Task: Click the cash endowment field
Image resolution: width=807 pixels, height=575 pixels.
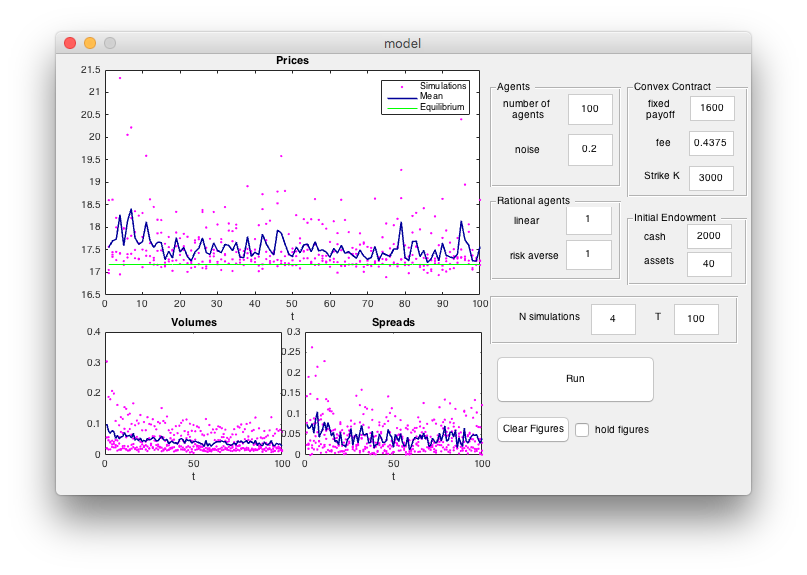Action: coord(709,235)
